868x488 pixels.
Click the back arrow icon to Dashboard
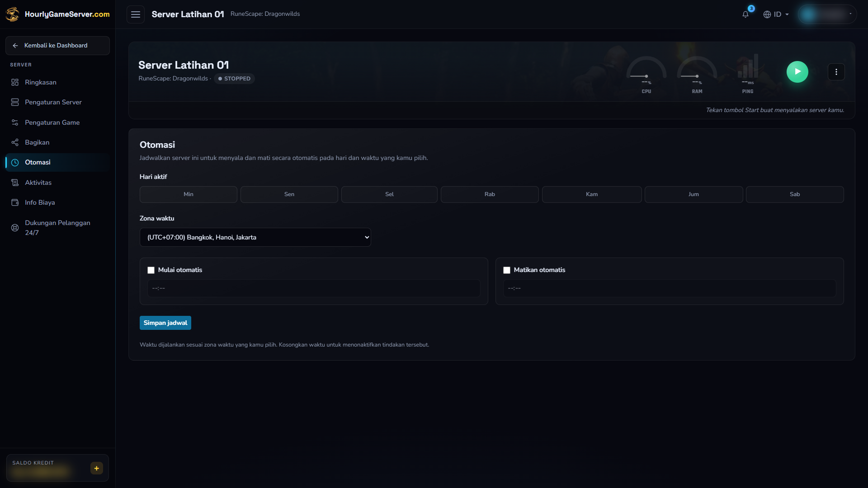(15, 46)
